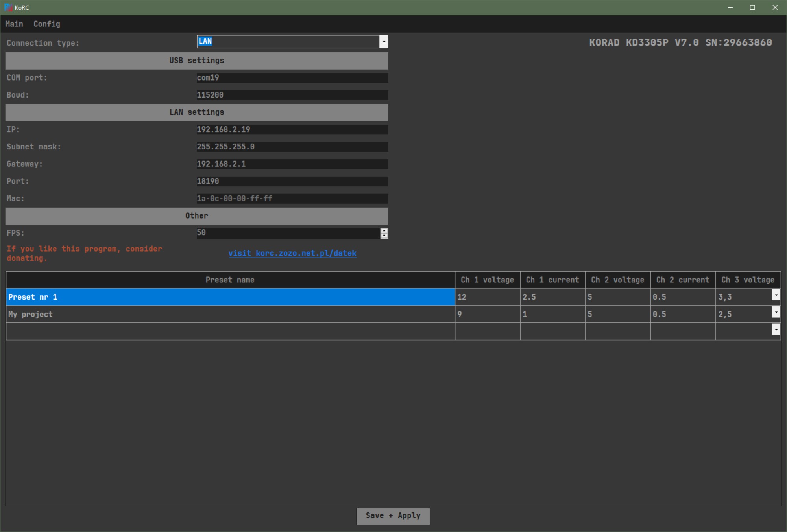Minimize the KoRC window
787x532 pixels.
(x=730, y=7)
